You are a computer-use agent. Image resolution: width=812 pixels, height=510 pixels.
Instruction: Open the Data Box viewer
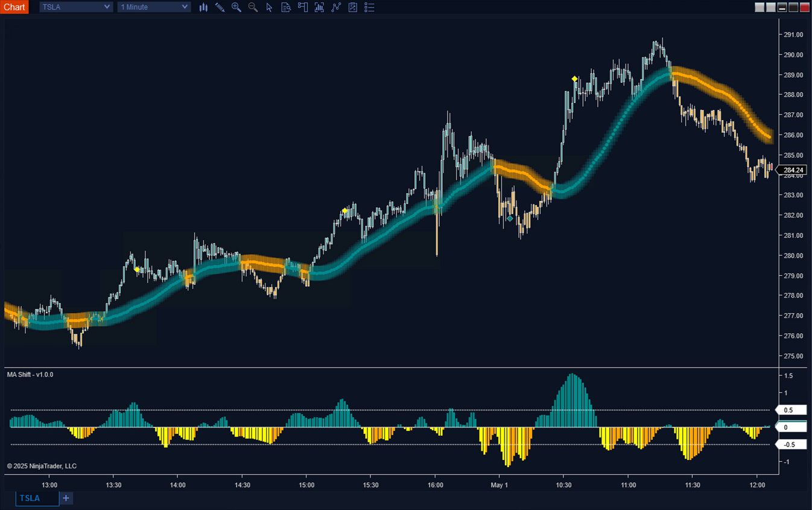pos(285,7)
